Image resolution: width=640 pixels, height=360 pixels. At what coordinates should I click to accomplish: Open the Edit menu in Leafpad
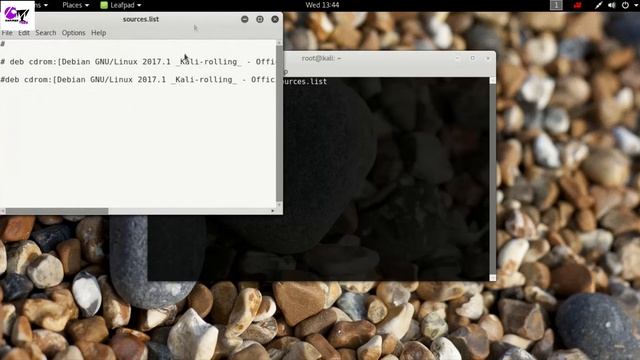tap(24, 33)
